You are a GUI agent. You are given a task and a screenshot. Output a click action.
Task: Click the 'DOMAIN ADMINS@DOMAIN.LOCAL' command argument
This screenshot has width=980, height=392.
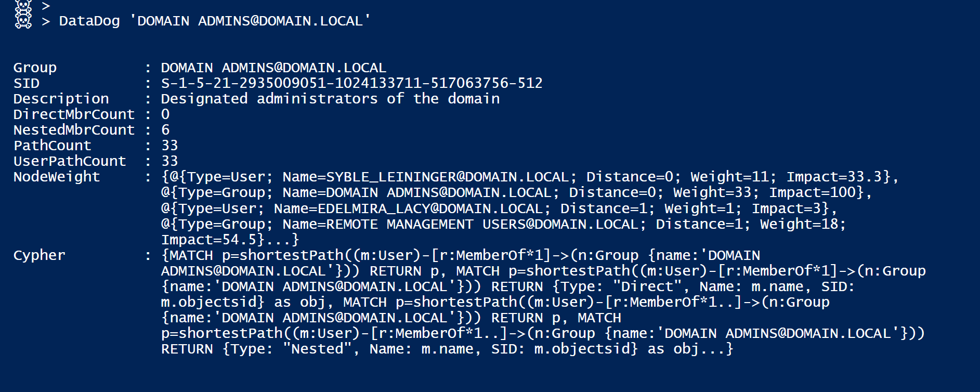coord(250,21)
